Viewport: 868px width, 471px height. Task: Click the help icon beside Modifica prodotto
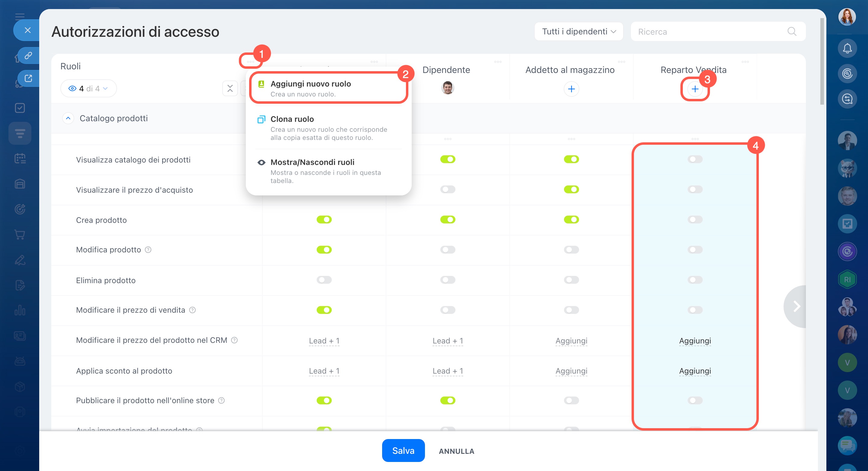click(x=148, y=250)
